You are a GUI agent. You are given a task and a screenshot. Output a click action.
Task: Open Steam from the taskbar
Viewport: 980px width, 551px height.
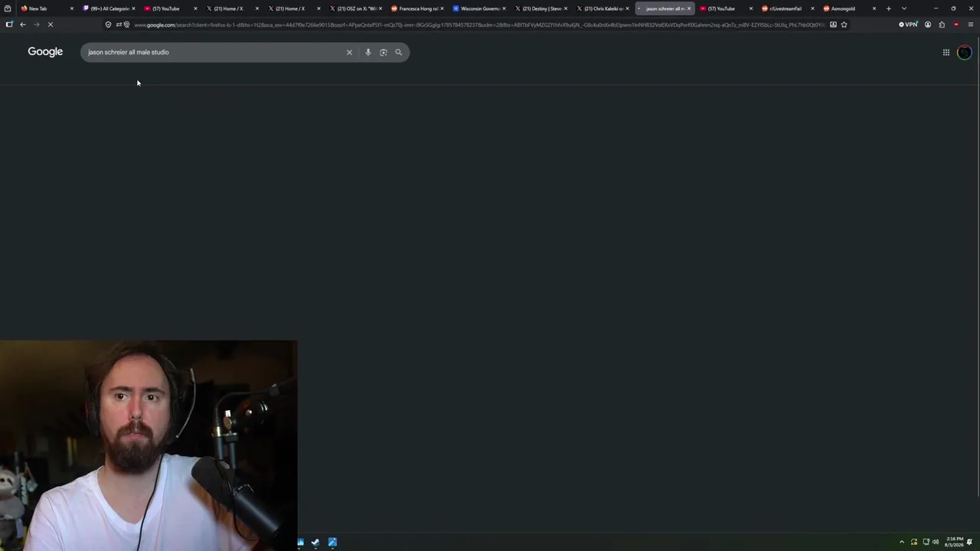(315, 543)
